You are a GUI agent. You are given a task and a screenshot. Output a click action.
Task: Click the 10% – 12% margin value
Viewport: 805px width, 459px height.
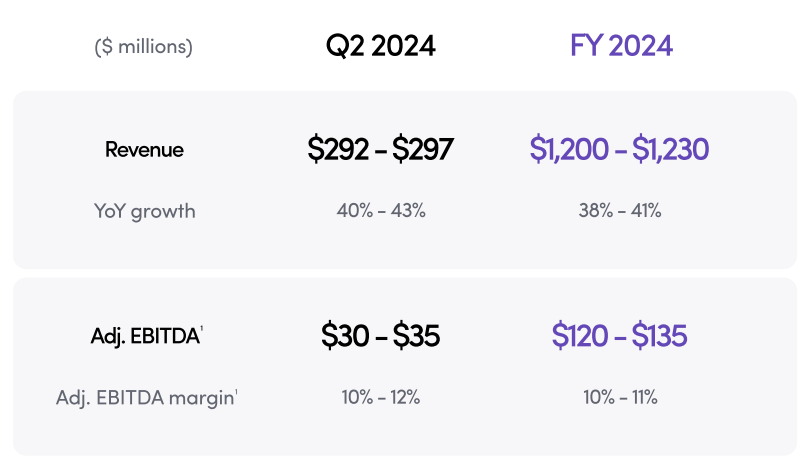click(x=380, y=397)
